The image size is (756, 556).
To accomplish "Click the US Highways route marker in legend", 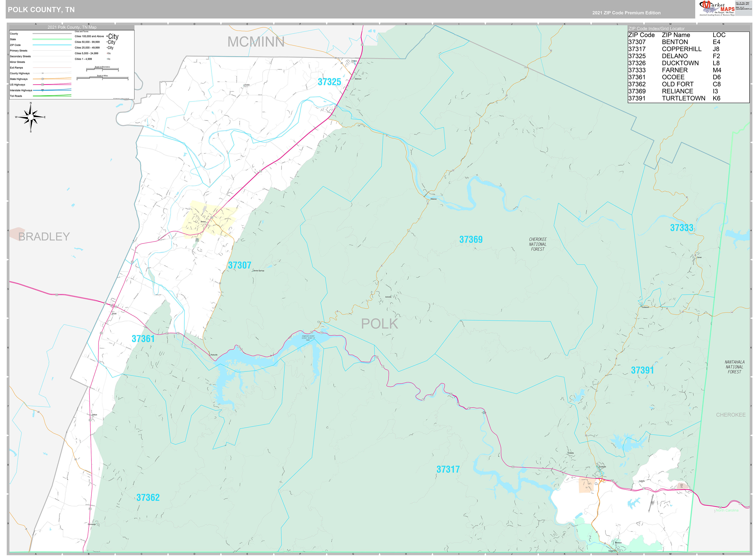I will (42, 84).
